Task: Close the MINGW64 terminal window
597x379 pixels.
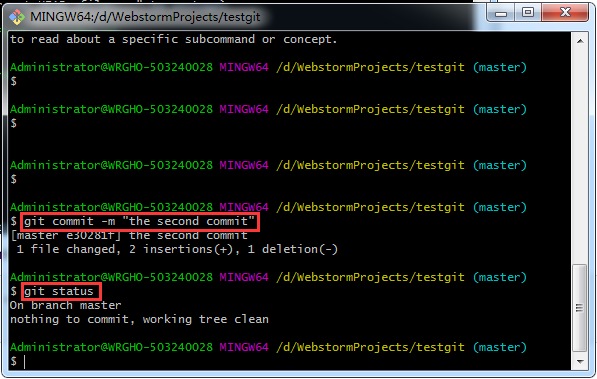Action: [x=565, y=13]
